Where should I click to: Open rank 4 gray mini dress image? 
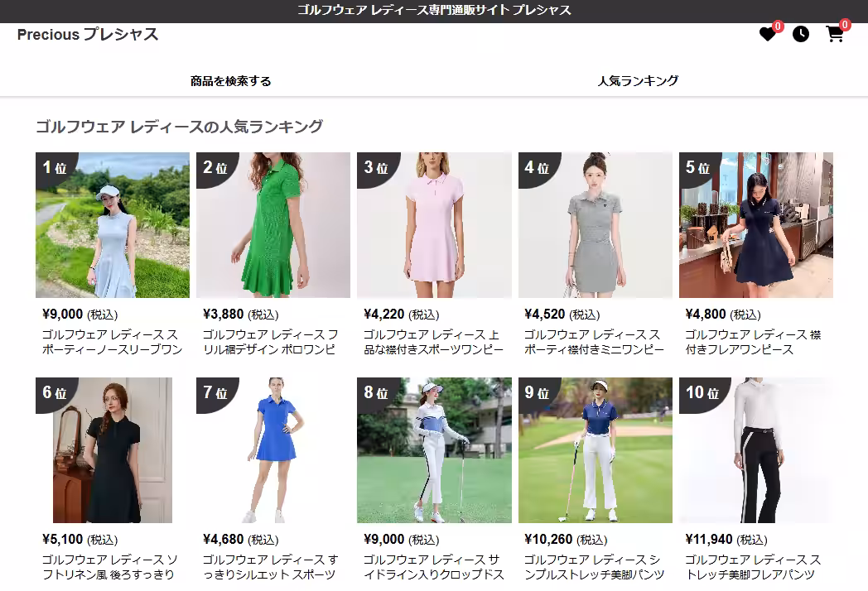click(x=595, y=225)
